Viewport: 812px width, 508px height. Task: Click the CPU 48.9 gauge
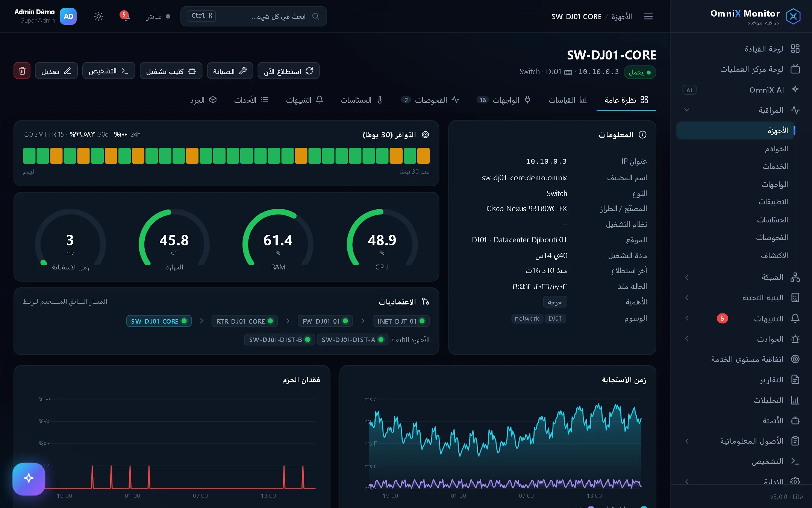[382, 240]
